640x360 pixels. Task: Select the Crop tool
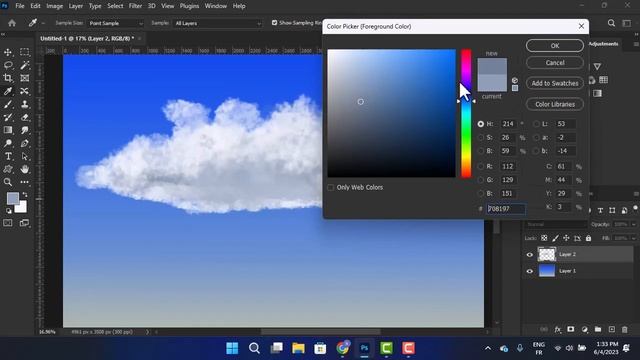(x=8, y=78)
